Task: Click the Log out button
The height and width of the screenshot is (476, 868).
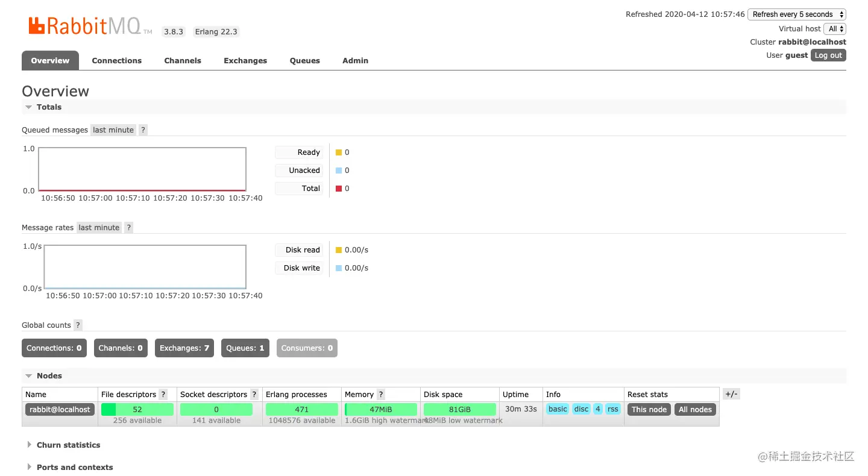Action: [828, 55]
